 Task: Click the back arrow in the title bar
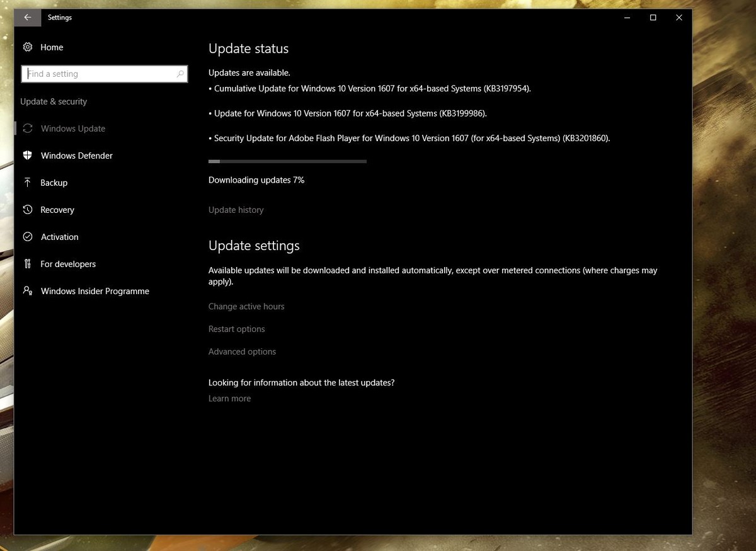click(28, 17)
